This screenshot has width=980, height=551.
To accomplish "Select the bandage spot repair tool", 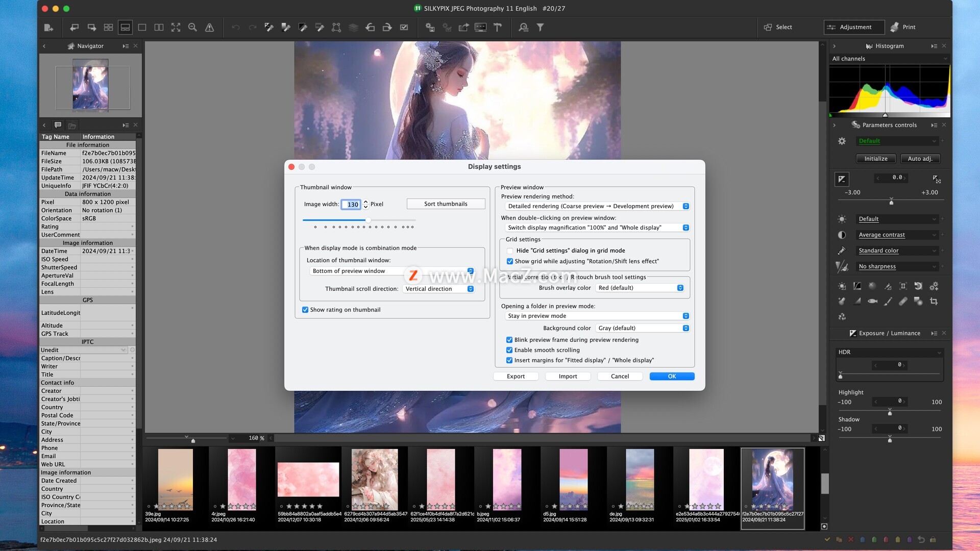I will [x=903, y=302].
